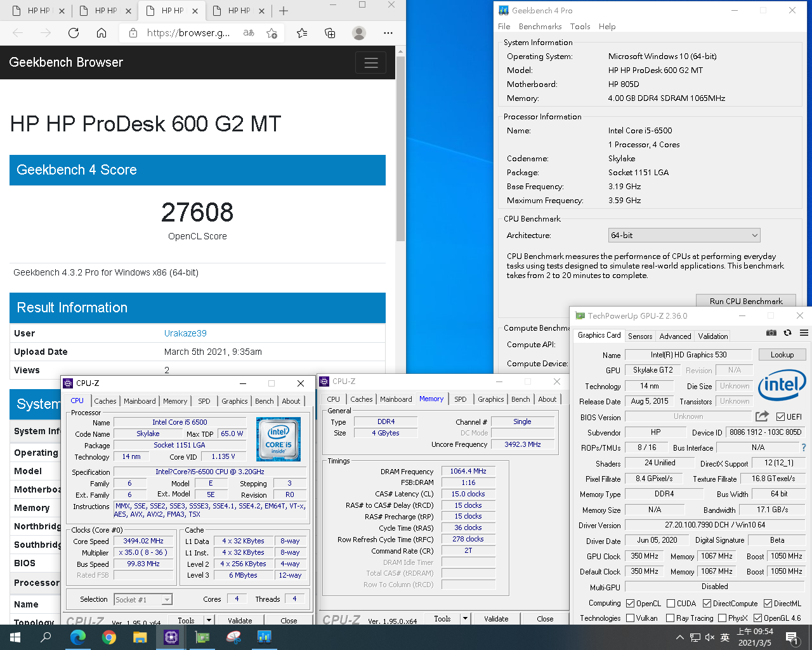This screenshot has width=812, height=650.
Task: Click the browser page vertical scrollbar
Action: pos(400,149)
